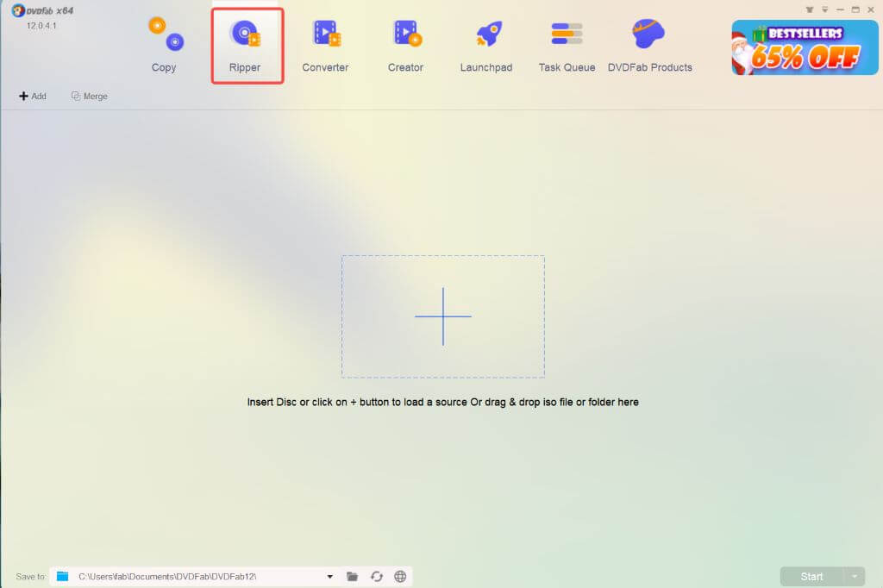Open the Task Queue
The height and width of the screenshot is (588, 883).
click(x=567, y=46)
